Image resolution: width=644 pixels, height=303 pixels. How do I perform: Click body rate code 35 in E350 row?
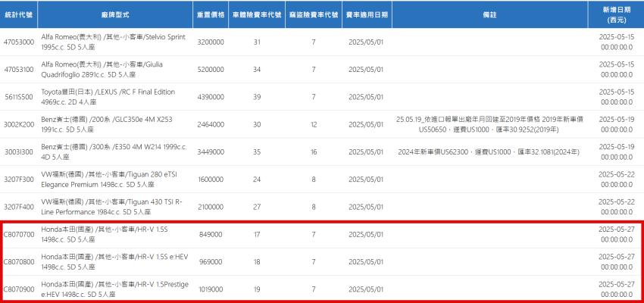pyautogui.click(x=257, y=152)
